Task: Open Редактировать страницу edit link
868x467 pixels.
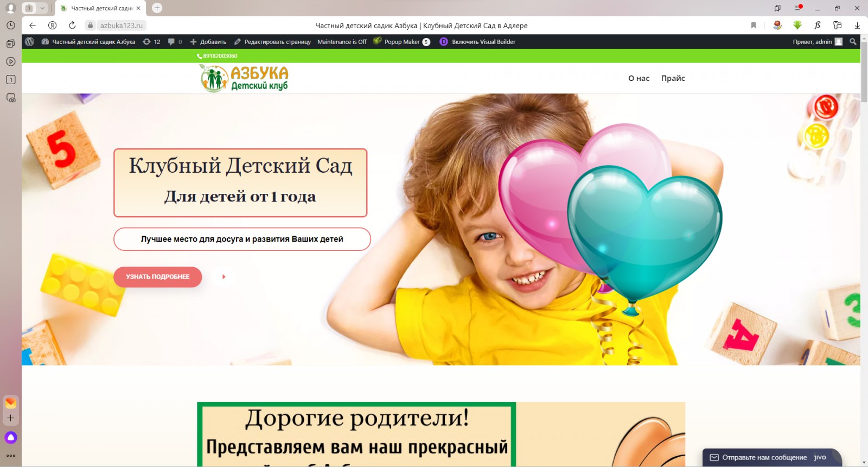Action: [272, 42]
